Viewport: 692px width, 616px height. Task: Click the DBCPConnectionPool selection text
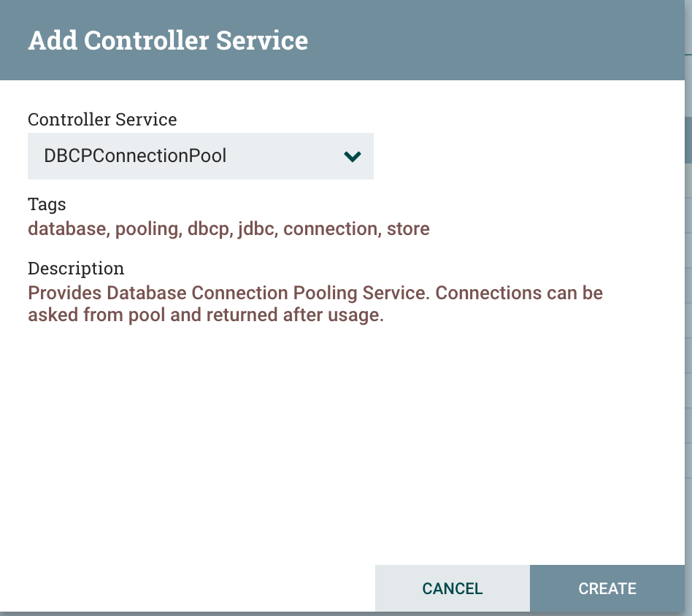pos(135,156)
